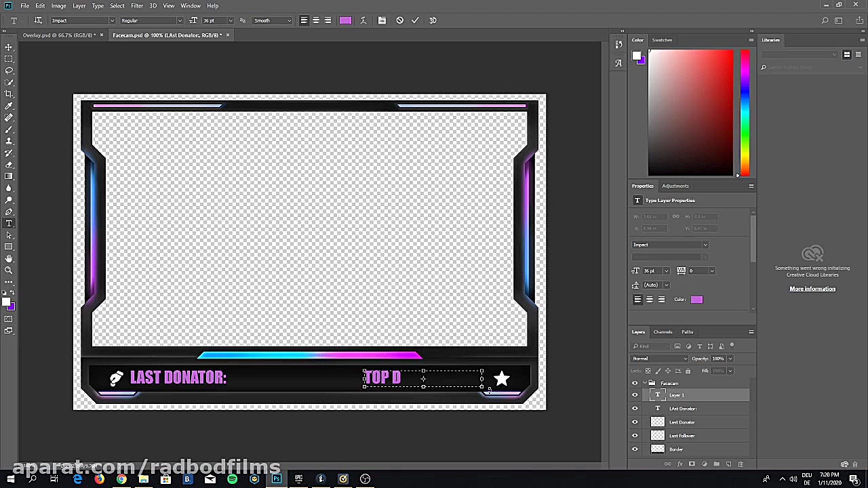Switch to the Channels tab

663,332
